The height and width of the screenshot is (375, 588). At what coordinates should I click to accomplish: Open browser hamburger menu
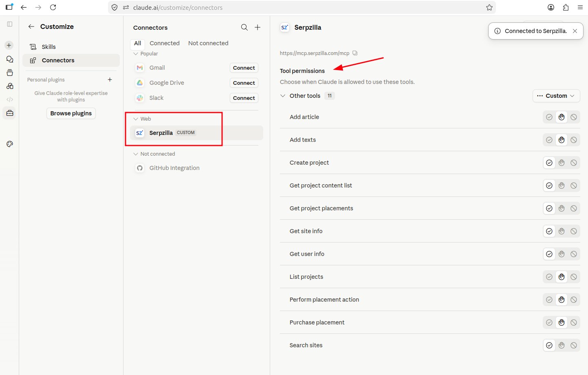(x=580, y=7)
